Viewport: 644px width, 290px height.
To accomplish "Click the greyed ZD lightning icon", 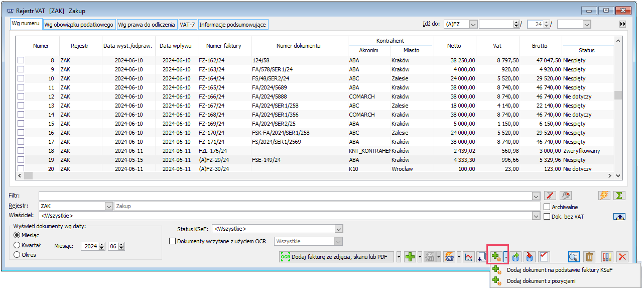I will (430, 257).
